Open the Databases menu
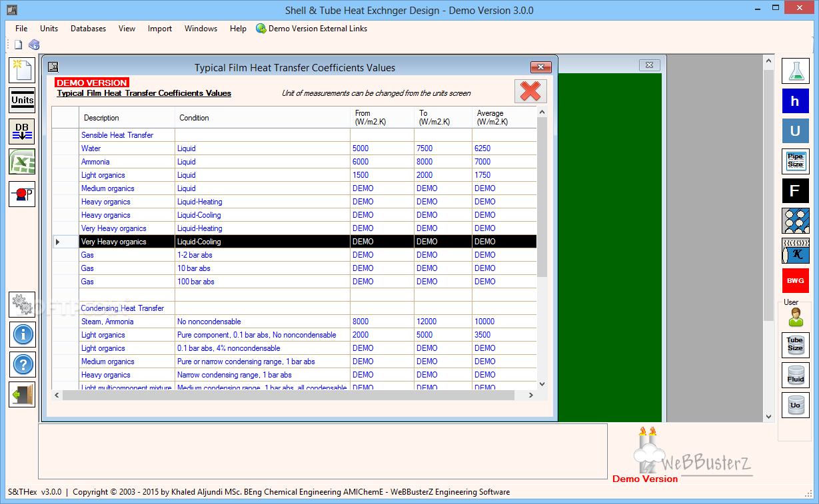Image resolution: width=819 pixels, height=504 pixels. pos(88,29)
